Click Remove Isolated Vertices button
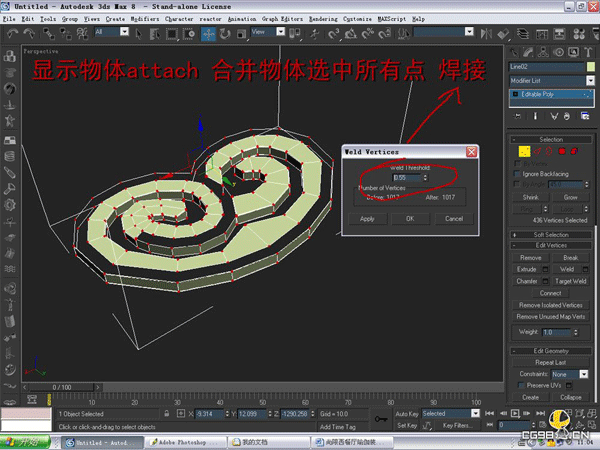The width and height of the screenshot is (600, 450). 551,305
